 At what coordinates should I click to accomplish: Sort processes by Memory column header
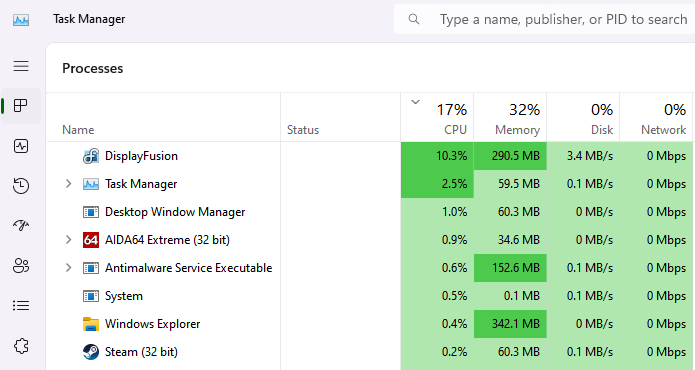pyautogui.click(x=510, y=117)
